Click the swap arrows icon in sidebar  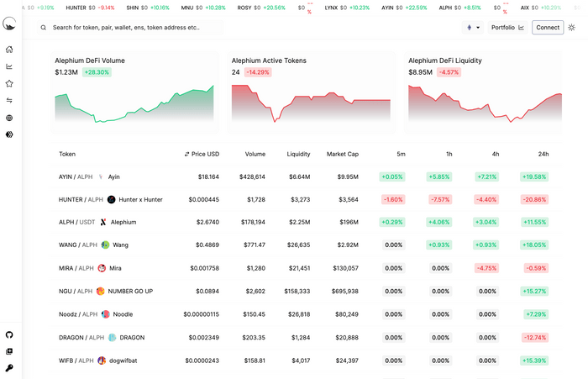9,101
